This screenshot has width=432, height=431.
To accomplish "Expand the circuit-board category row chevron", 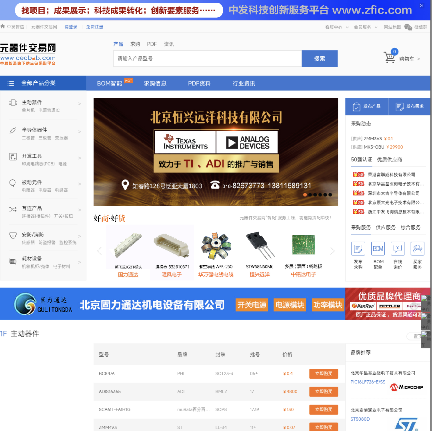I will click(79, 158).
